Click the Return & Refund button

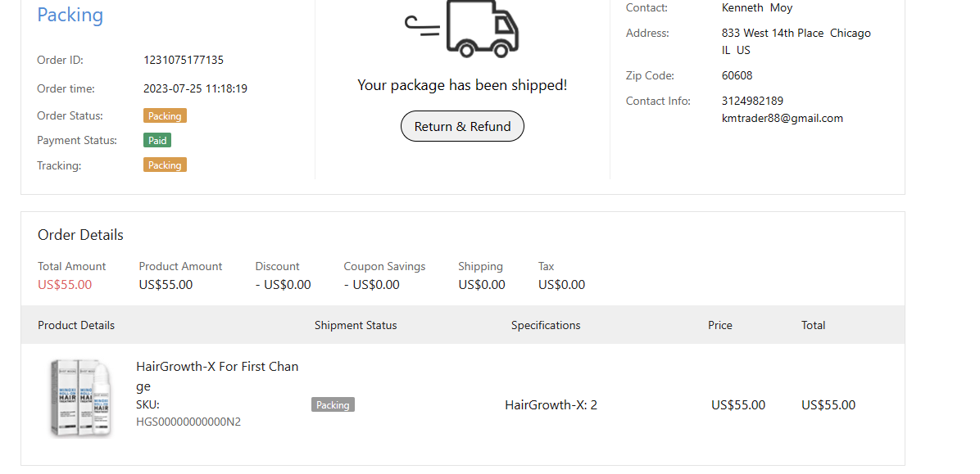tap(462, 126)
